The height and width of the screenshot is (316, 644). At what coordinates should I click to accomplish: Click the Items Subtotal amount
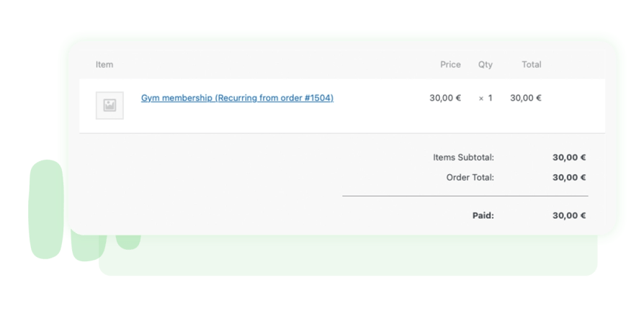(569, 157)
